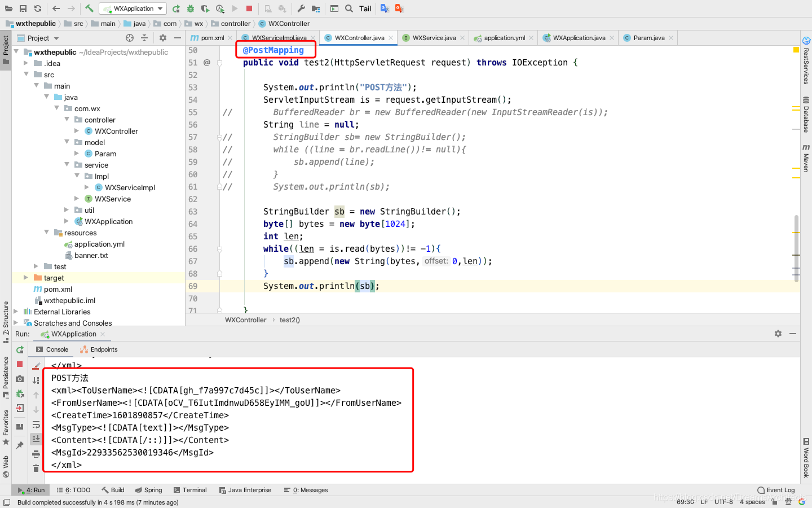Open the Event Log
Image resolution: width=812 pixels, height=508 pixels.
click(776, 490)
